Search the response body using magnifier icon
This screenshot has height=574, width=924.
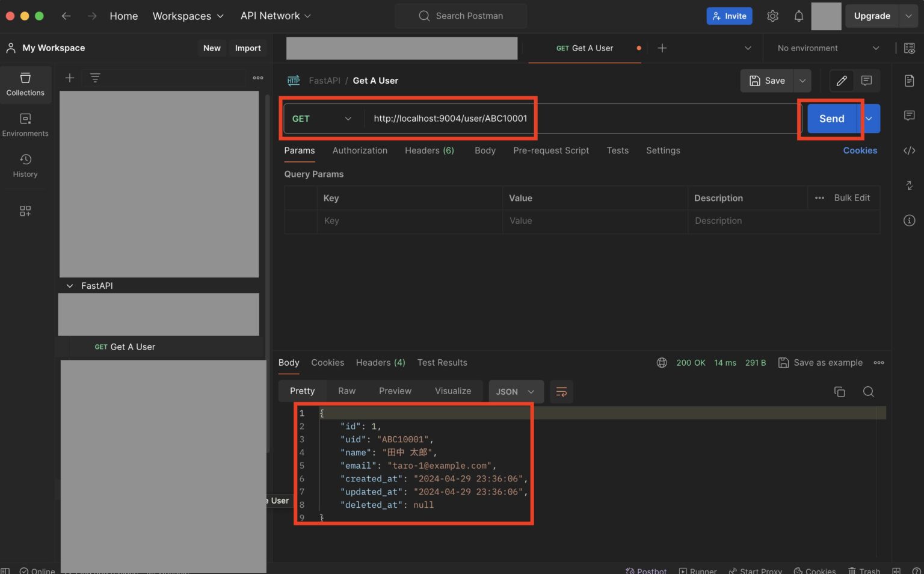click(868, 392)
